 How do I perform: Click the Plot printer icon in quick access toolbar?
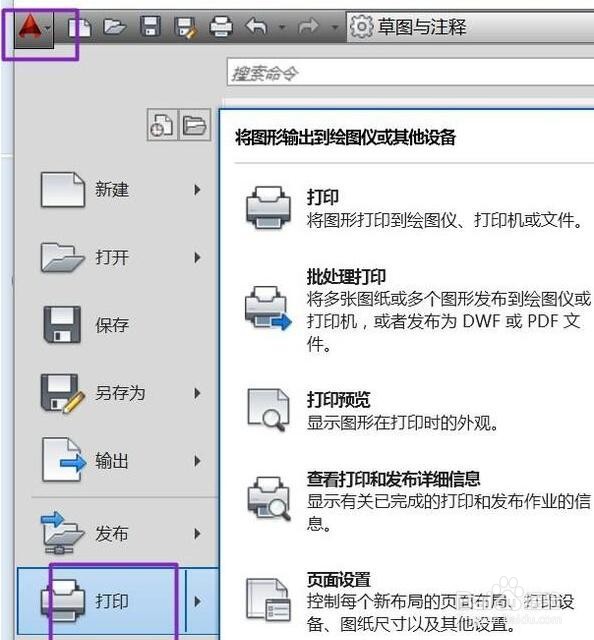tap(221, 27)
